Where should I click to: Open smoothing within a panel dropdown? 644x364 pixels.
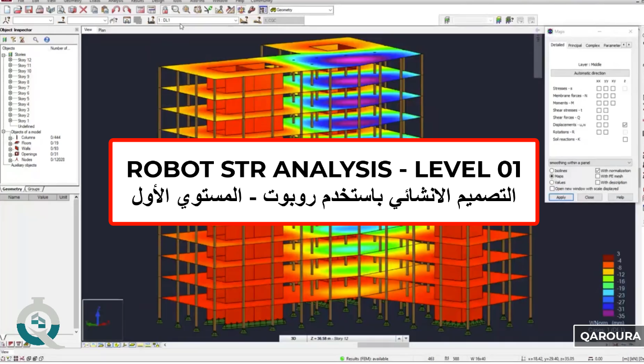tap(590, 163)
